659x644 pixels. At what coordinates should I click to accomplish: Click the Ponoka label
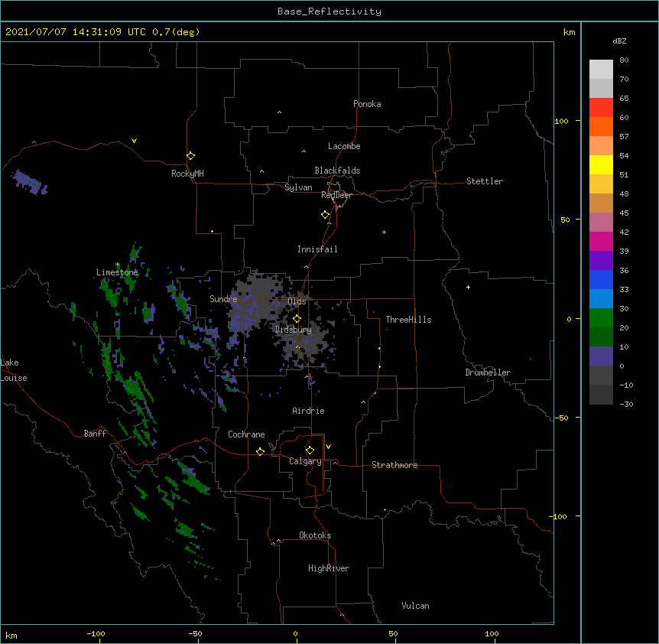tap(367, 104)
